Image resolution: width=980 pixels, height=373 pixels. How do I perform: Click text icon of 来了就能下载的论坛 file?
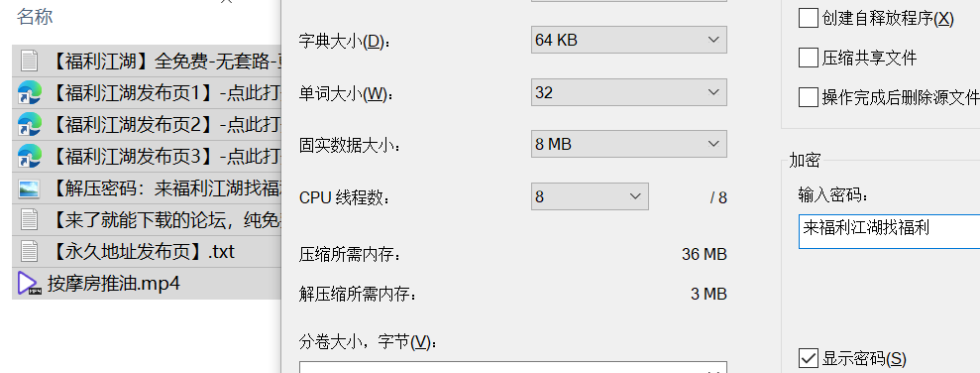[x=29, y=219]
